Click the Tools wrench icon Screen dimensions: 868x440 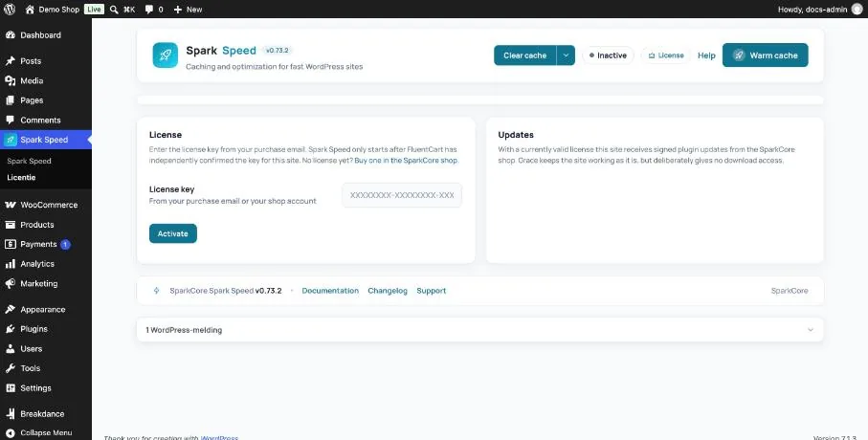(x=10, y=368)
